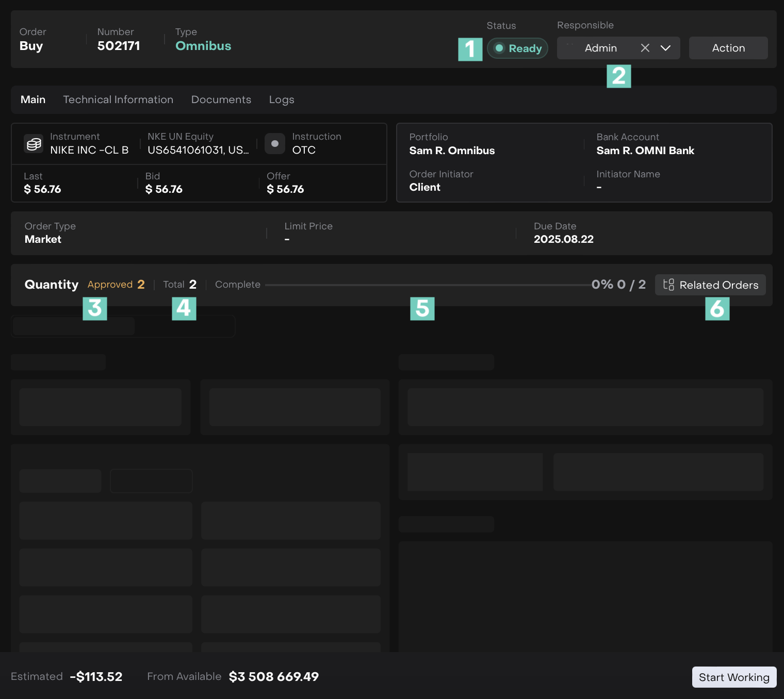
Task: Click the Sam R. Omnibus portfolio name
Action: point(452,151)
